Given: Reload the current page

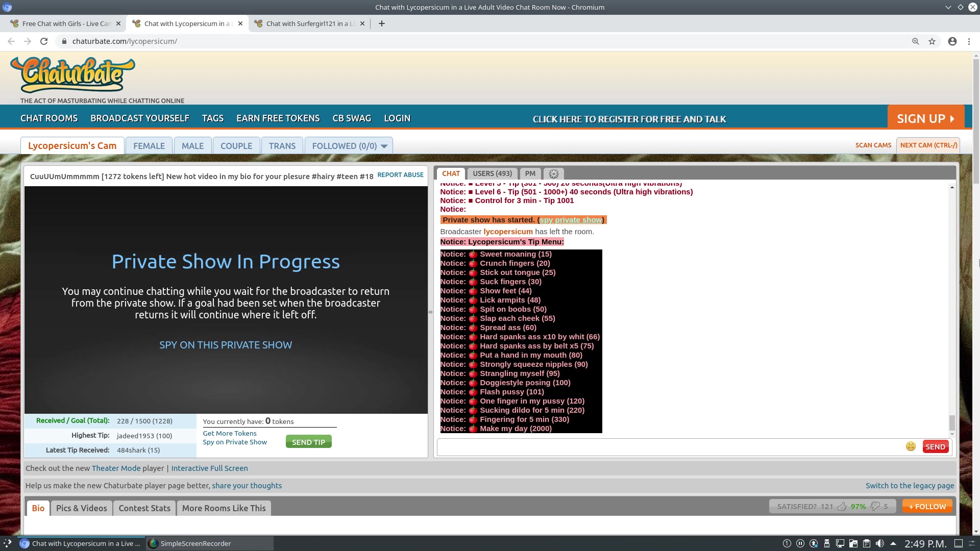Looking at the screenshot, I should (44, 41).
